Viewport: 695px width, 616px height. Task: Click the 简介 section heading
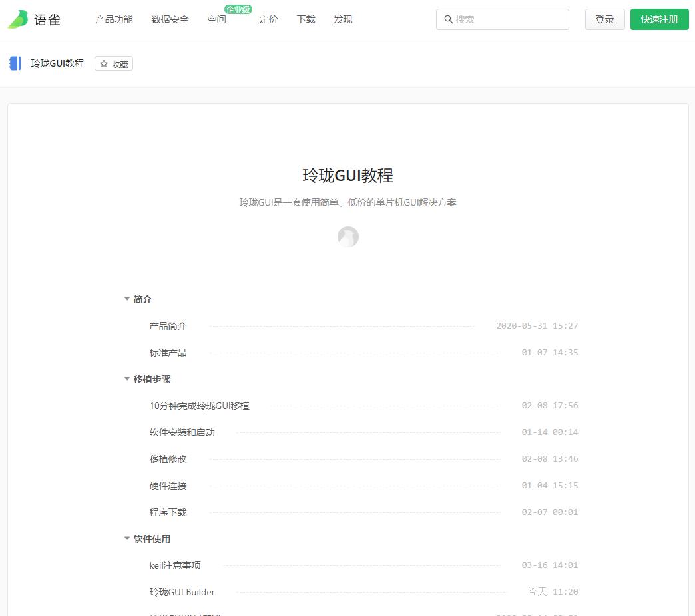point(142,299)
